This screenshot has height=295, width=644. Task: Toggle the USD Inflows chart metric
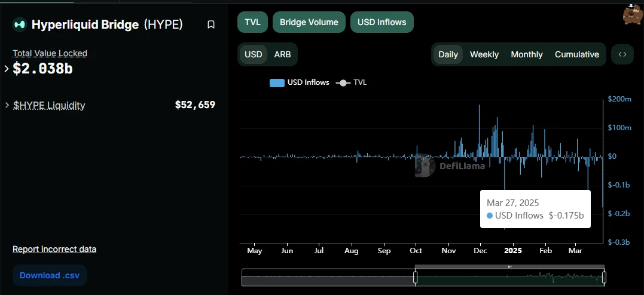click(381, 22)
